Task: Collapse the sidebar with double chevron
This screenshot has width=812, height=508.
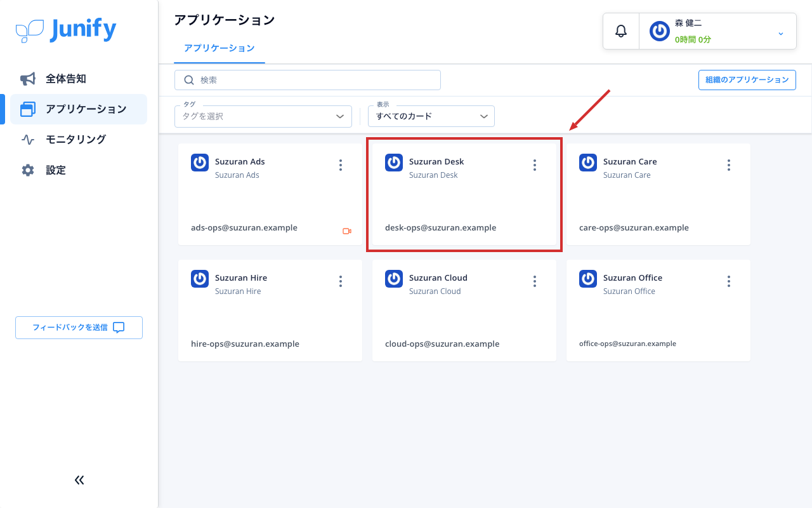Action: [x=79, y=480]
